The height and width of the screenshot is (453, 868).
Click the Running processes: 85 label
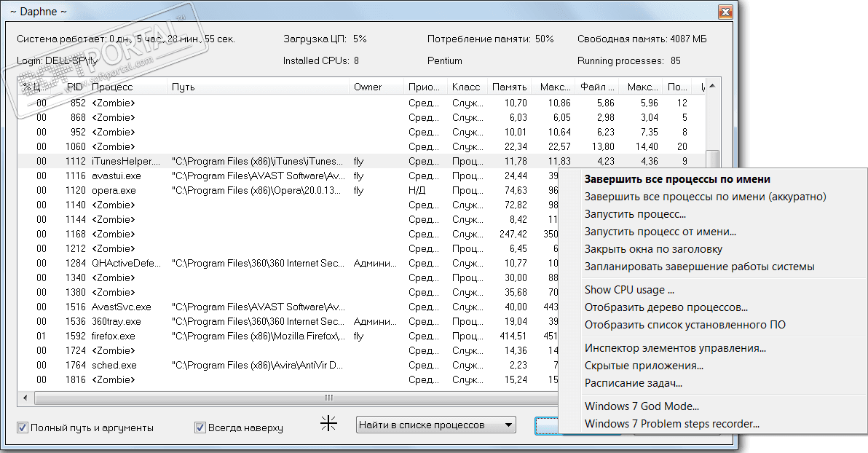(629, 60)
